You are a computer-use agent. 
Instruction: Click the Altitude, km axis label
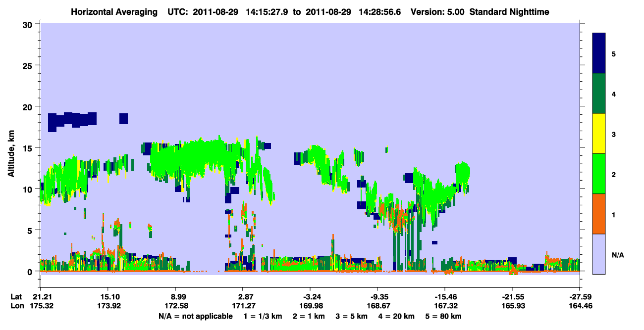click(11, 147)
